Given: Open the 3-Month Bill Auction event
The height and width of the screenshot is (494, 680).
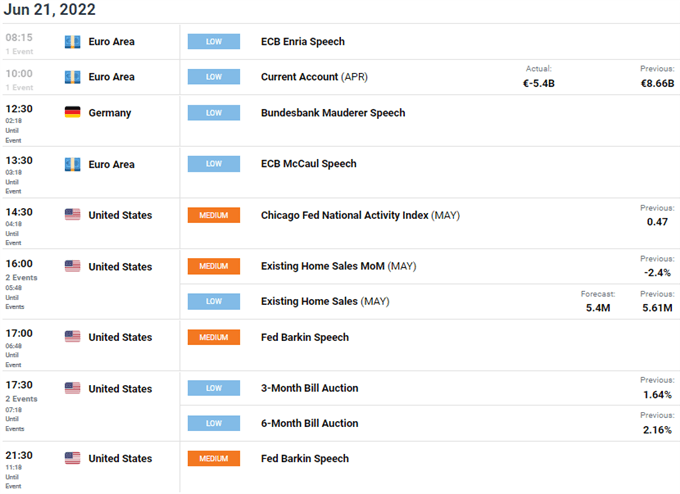Looking at the screenshot, I should pyautogui.click(x=309, y=388).
